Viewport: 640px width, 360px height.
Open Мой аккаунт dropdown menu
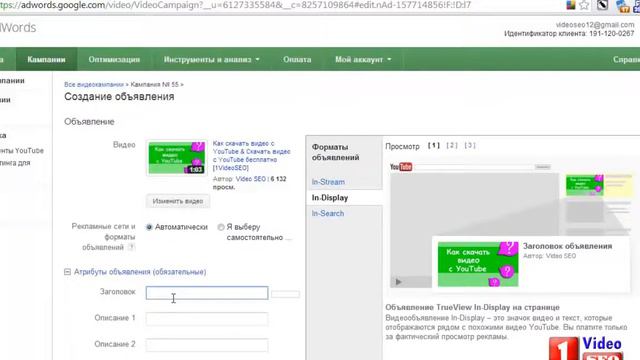coord(363,60)
